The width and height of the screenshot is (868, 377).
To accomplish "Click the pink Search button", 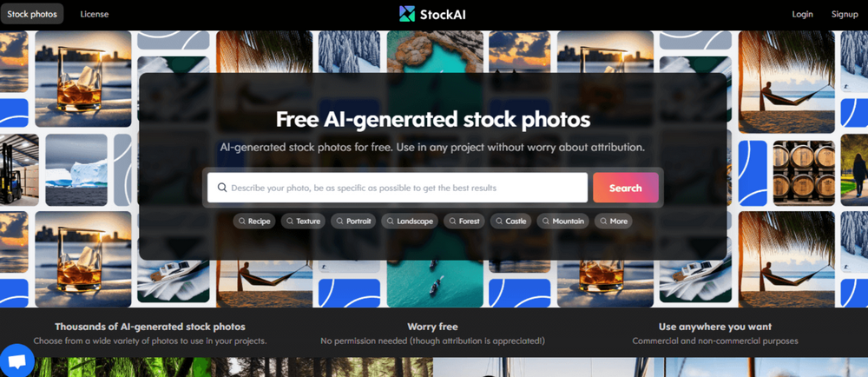I will click(626, 188).
